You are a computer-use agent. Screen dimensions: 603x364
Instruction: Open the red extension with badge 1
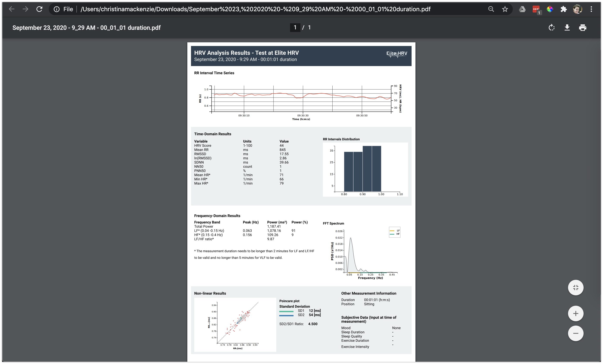click(x=536, y=9)
